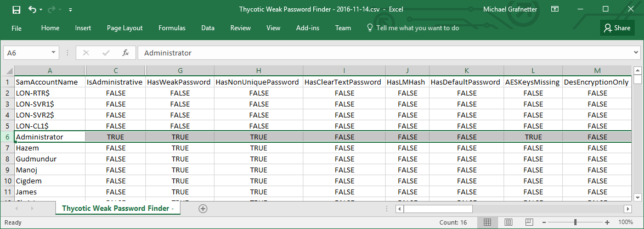Select the Hazem cell
The height and width of the screenshot is (229, 644).
point(50,148)
